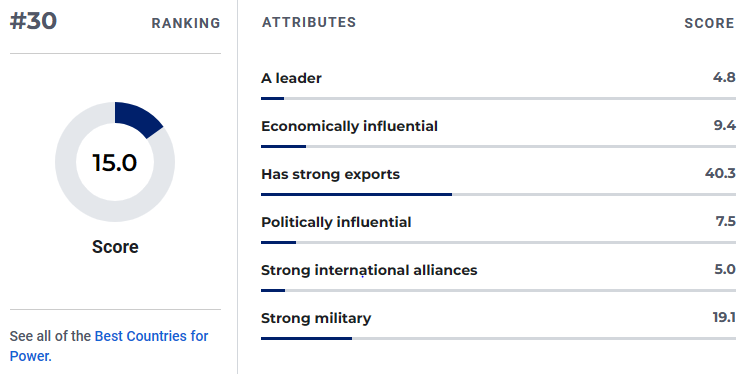Select the Strong military attribute label
Image resolution: width=753 pixels, height=374 pixels.
(316, 318)
